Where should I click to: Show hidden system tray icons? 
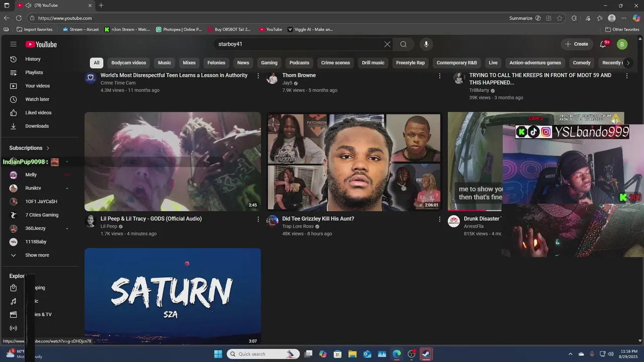point(570,354)
